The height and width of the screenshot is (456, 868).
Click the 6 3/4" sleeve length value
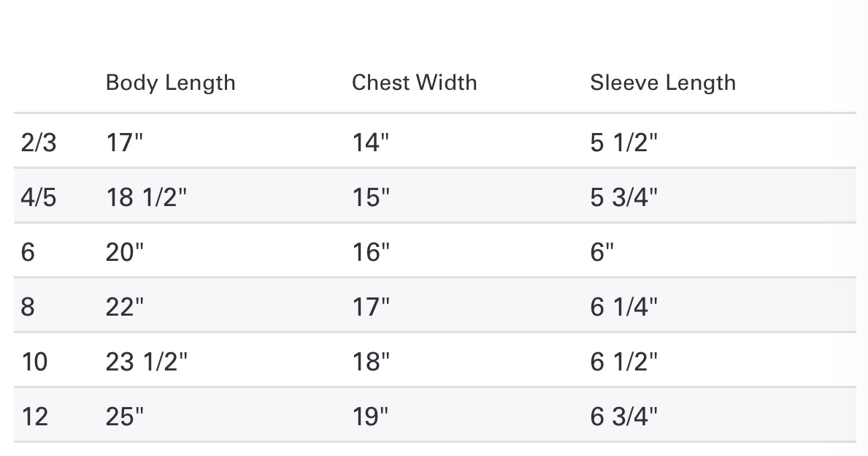(x=624, y=417)
